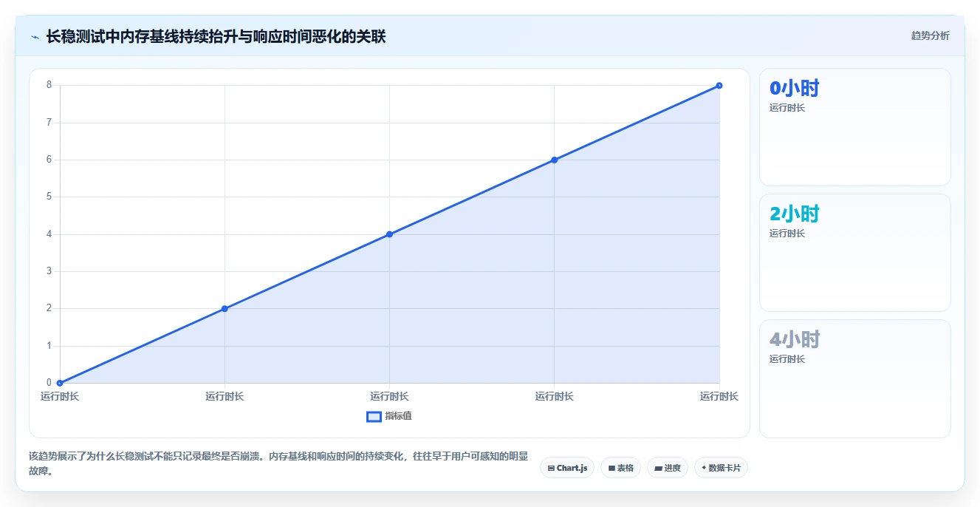980x507 pixels.
Task: Click the 表格 tag text
Action: [x=626, y=468]
